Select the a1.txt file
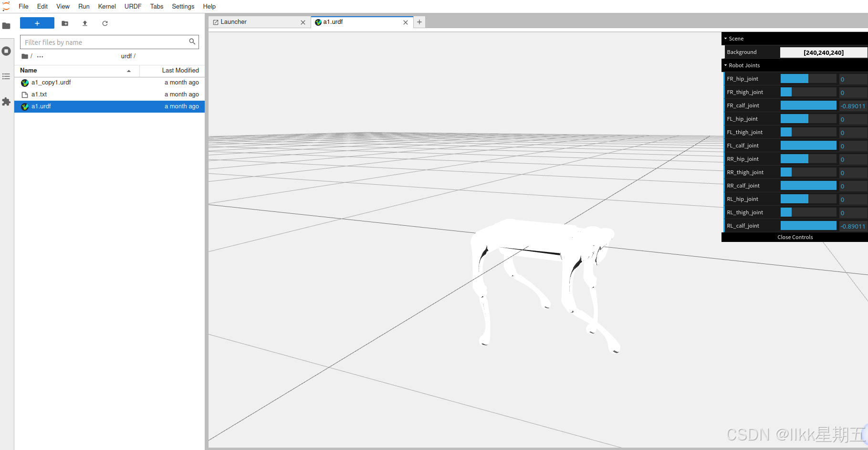The image size is (868, 450). click(110, 94)
